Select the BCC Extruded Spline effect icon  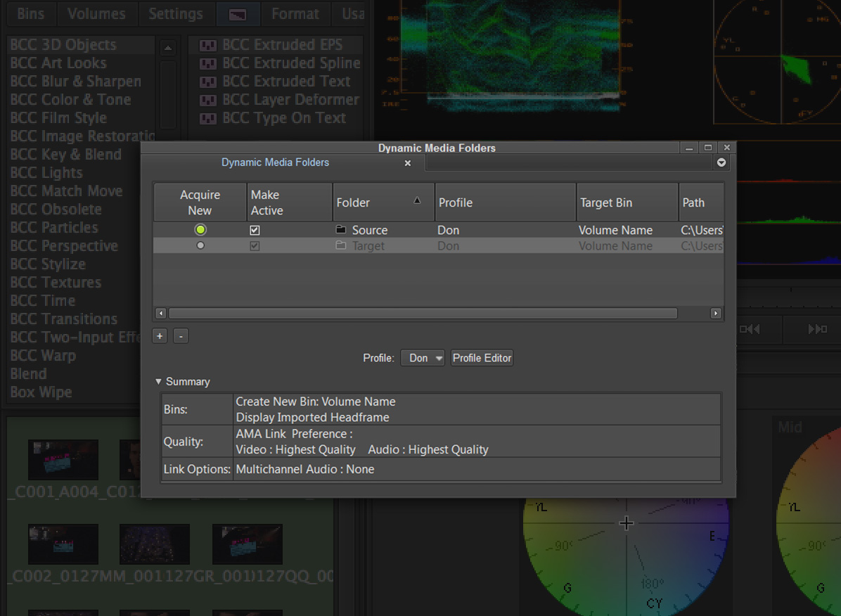[x=207, y=64]
